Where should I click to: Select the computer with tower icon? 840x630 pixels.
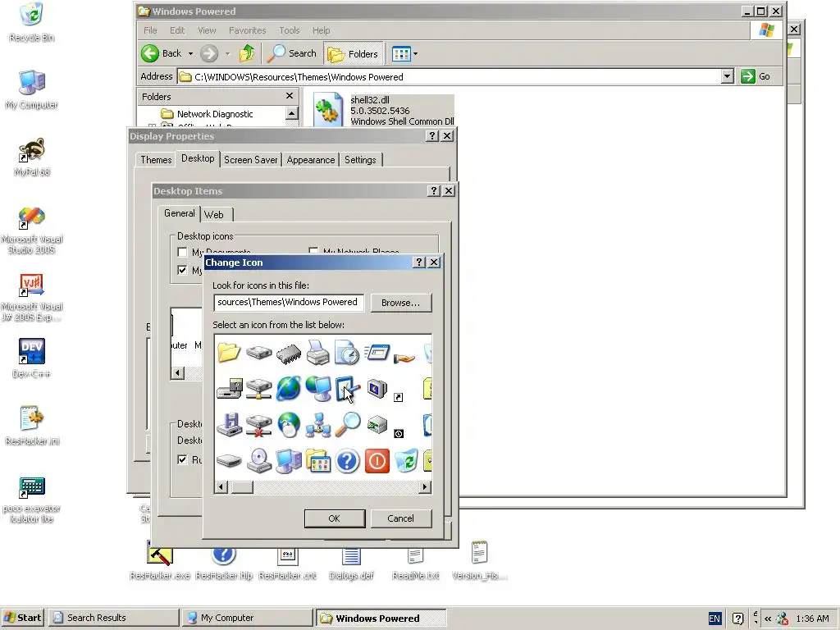pyautogui.click(x=289, y=461)
